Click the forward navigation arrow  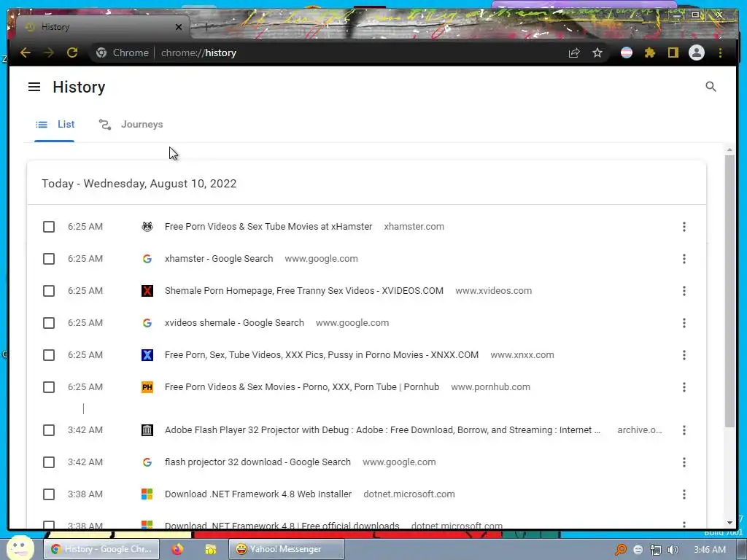pos(49,52)
